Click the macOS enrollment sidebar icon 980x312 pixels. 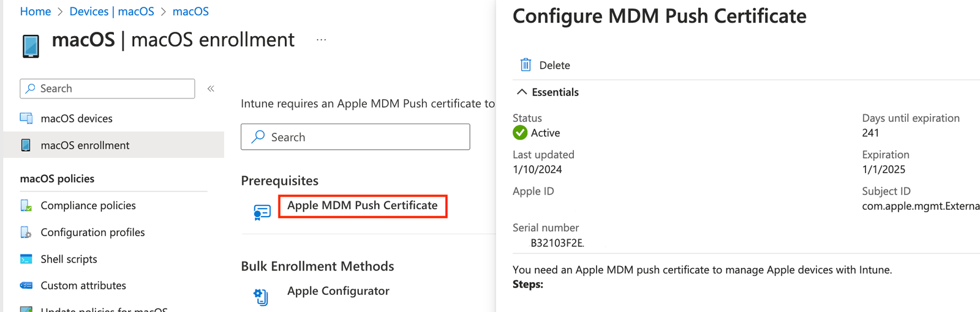click(x=26, y=145)
